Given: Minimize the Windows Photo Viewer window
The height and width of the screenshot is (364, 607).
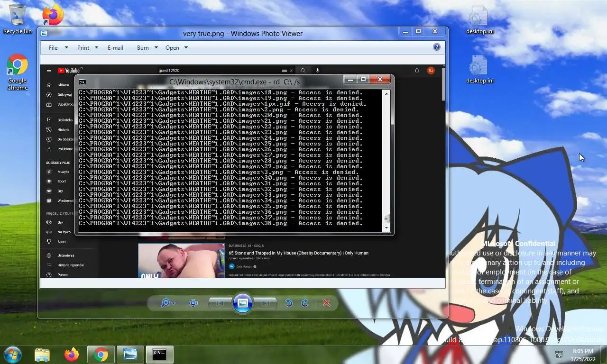Looking at the screenshot, I should tap(405, 32).
